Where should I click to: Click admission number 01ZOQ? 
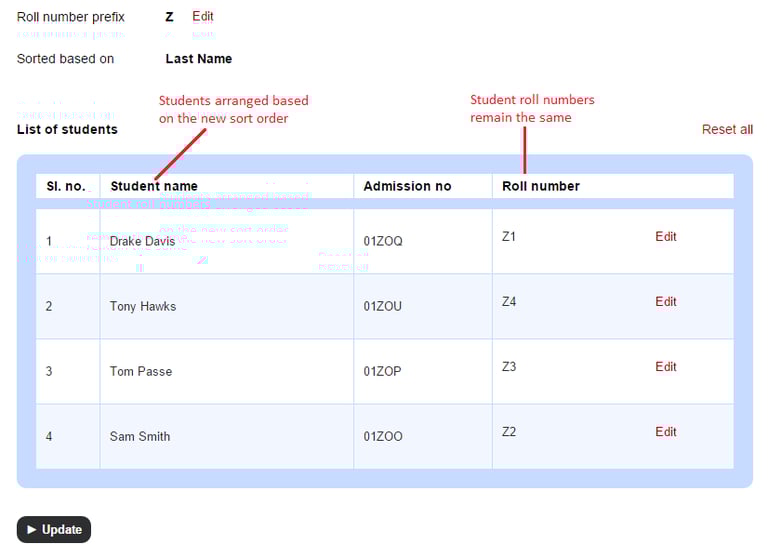pyautogui.click(x=383, y=241)
